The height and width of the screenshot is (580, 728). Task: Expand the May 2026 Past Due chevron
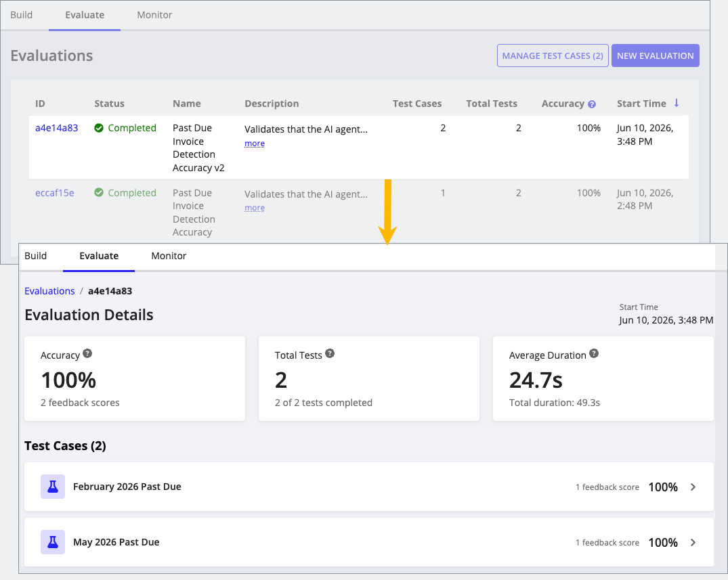click(693, 542)
